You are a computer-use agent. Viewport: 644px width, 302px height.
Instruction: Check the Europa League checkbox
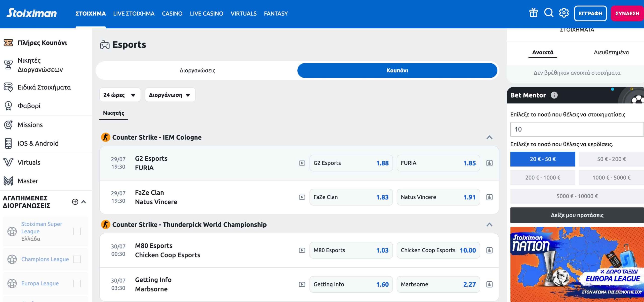(x=77, y=283)
